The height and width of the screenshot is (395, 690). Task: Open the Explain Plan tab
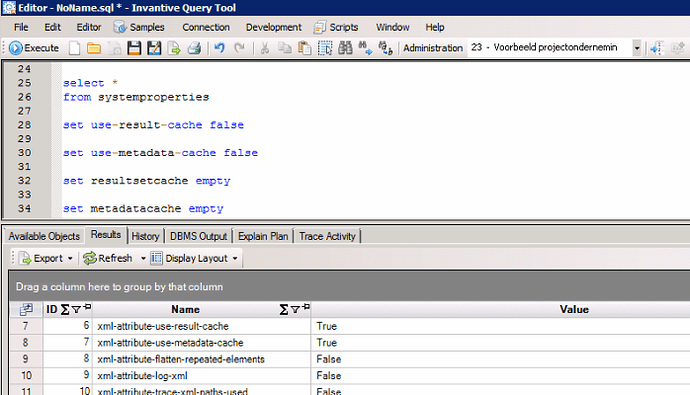pos(263,236)
